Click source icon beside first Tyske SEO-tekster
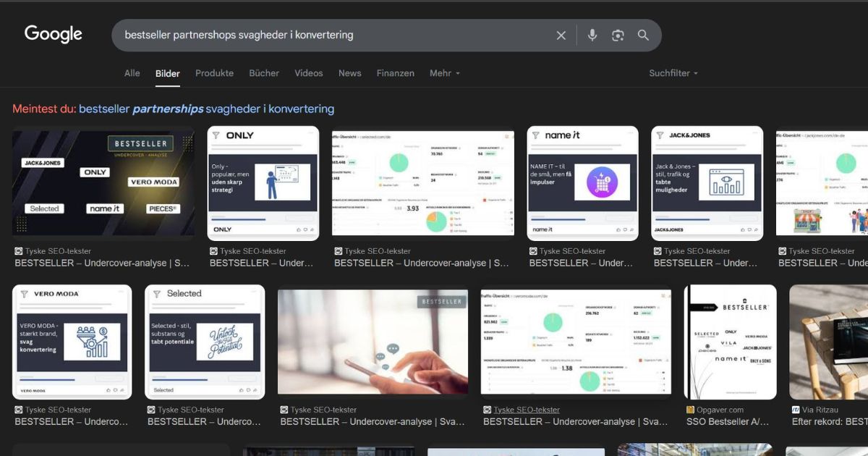The width and height of the screenshot is (868, 456). point(19,251)
